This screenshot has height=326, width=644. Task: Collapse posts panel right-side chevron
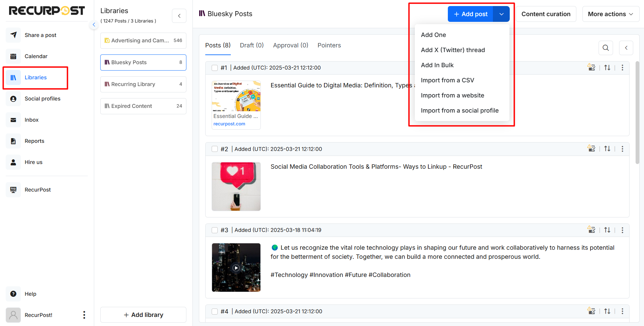point(626,48)
